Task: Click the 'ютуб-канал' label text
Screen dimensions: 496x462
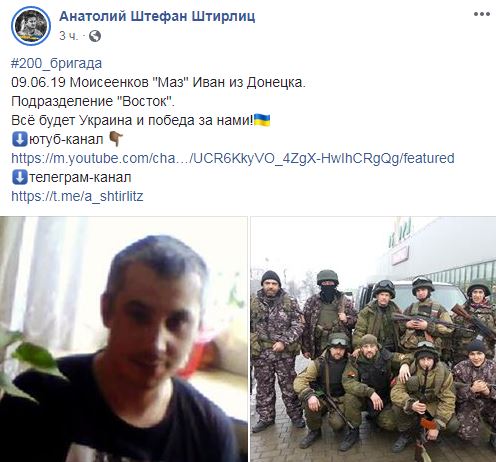Action: (x=66, y=139)
